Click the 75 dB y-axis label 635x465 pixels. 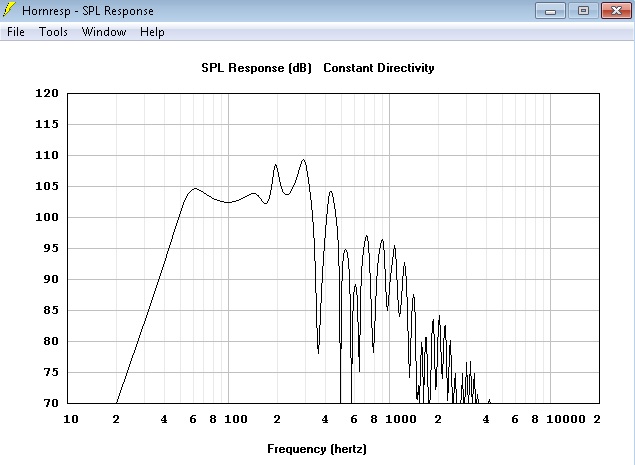(51, 372)
